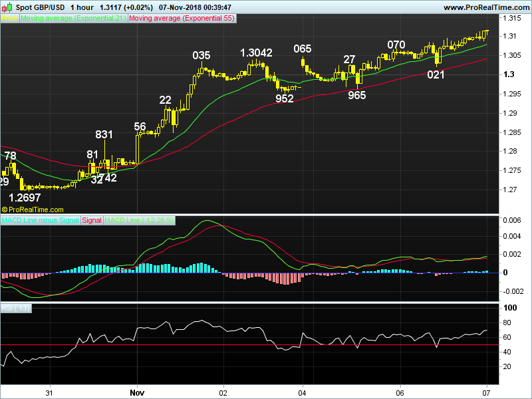Select the 965 price annotation
This screenshot has height=399, width=532.
[x=357, y=95]
